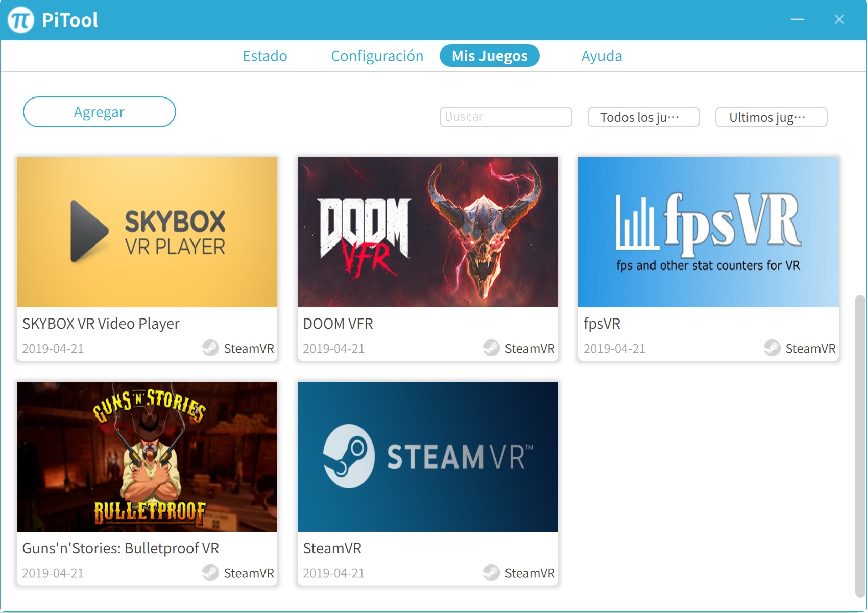
Task: Click the SteamVR card title text
Action: pyautogui.click(x=332, y=548)
